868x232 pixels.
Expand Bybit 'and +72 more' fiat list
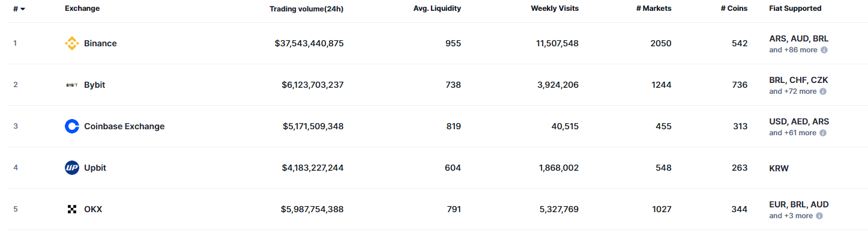pos(793,91)
